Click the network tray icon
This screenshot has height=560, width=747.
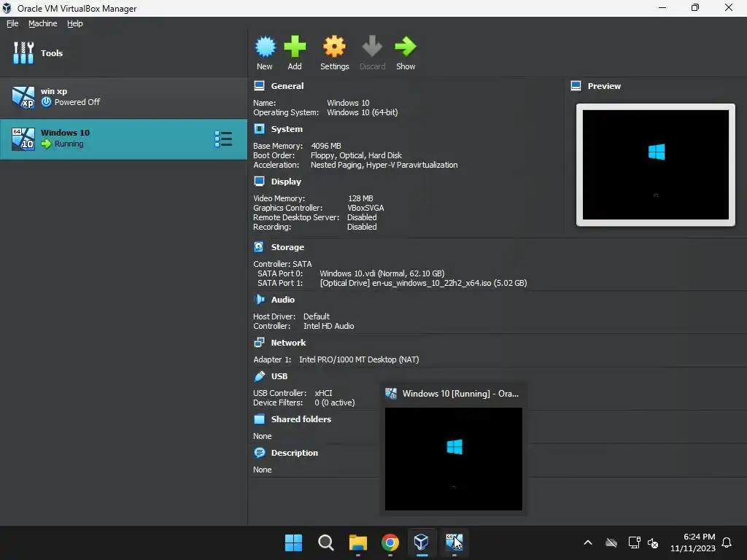[634, 542]
